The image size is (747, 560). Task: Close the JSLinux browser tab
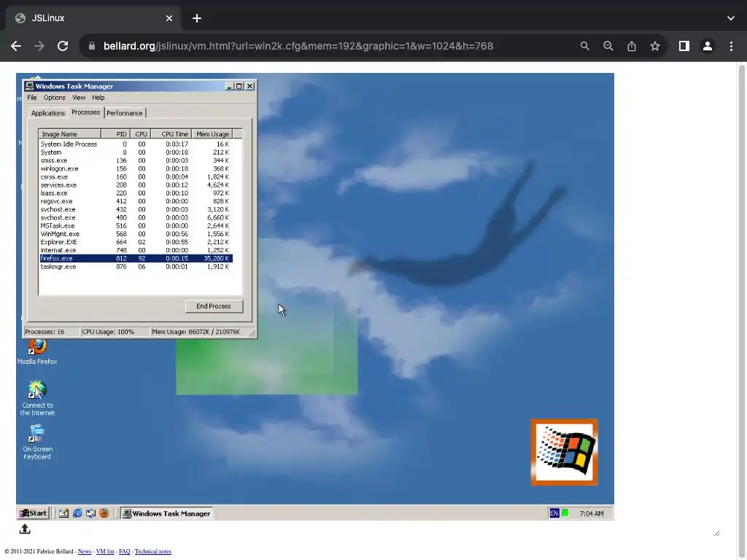[169, 18]
